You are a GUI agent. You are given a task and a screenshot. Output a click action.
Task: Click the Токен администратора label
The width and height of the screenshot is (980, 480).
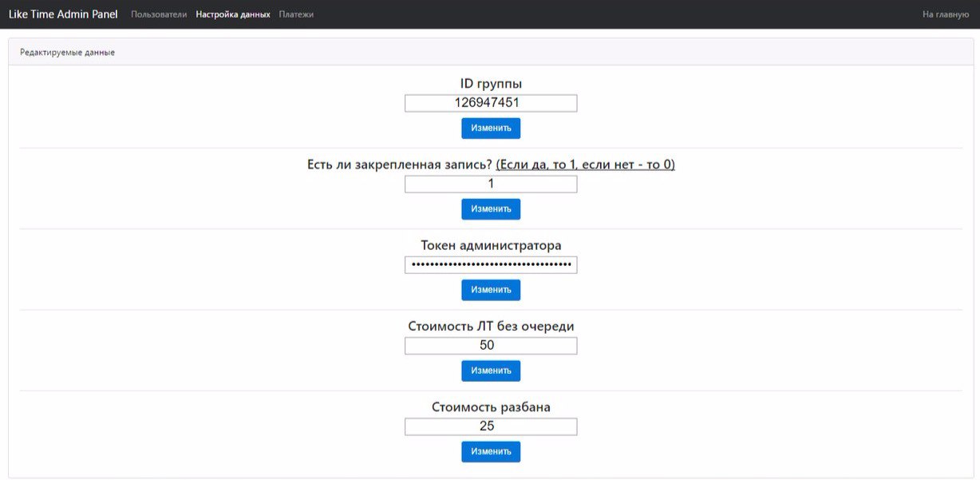(491, 246)
